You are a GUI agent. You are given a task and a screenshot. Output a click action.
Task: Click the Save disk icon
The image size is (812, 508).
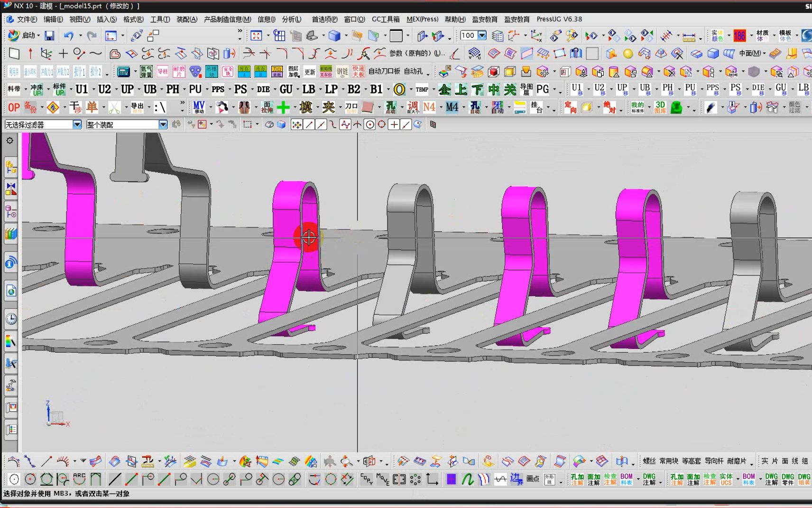49,36
